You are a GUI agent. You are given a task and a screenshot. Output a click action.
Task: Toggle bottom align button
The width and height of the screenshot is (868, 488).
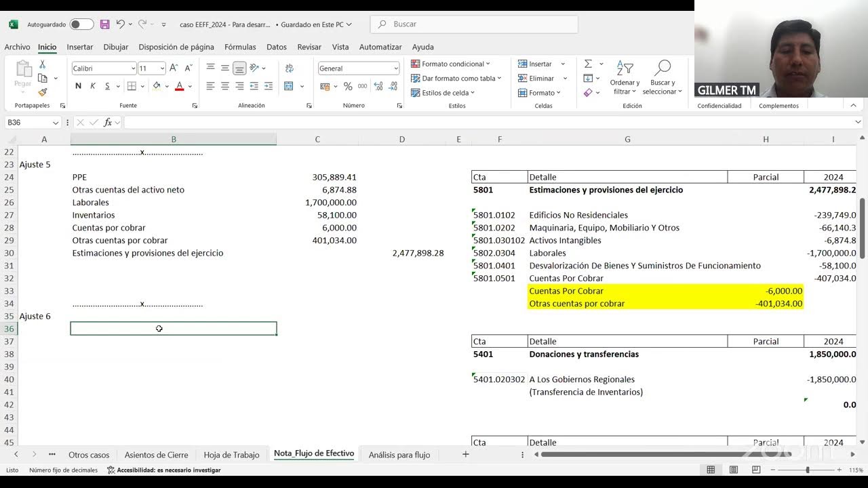tap(239, 68)
